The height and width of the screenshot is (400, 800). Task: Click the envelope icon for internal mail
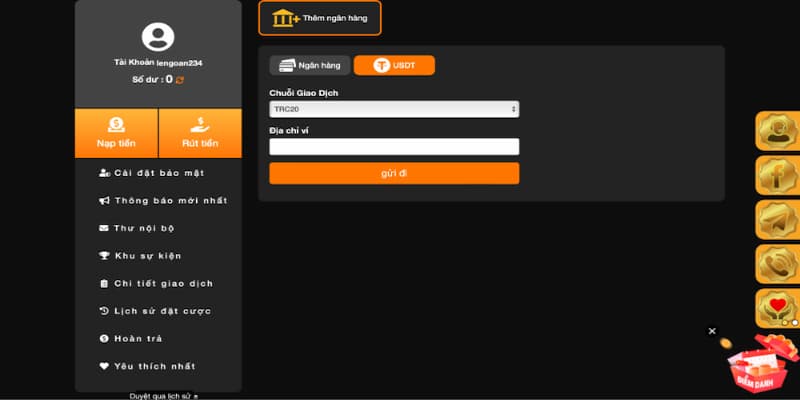pyautogui.click(x=104, y=228)
